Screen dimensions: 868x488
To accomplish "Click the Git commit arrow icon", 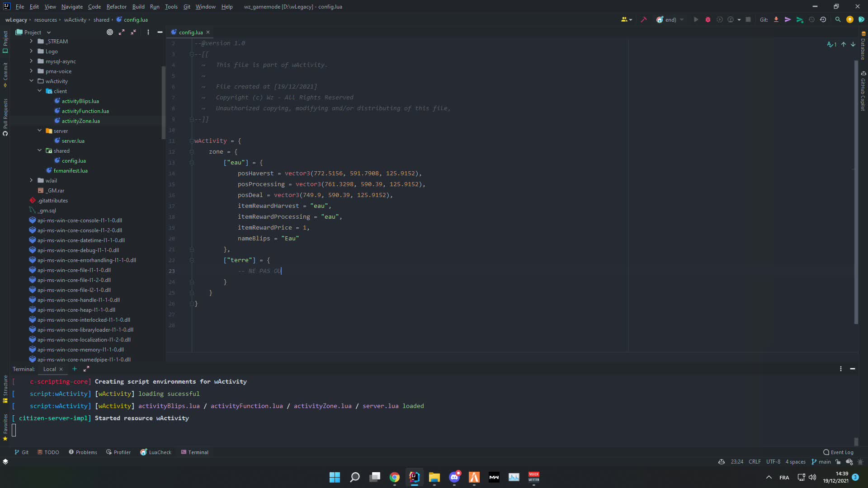I will click(x=788, y=19).
